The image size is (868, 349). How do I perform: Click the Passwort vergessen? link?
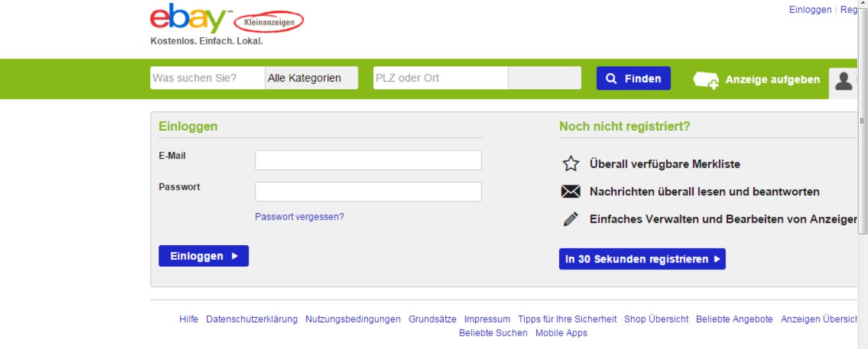[x=299, y=217]
